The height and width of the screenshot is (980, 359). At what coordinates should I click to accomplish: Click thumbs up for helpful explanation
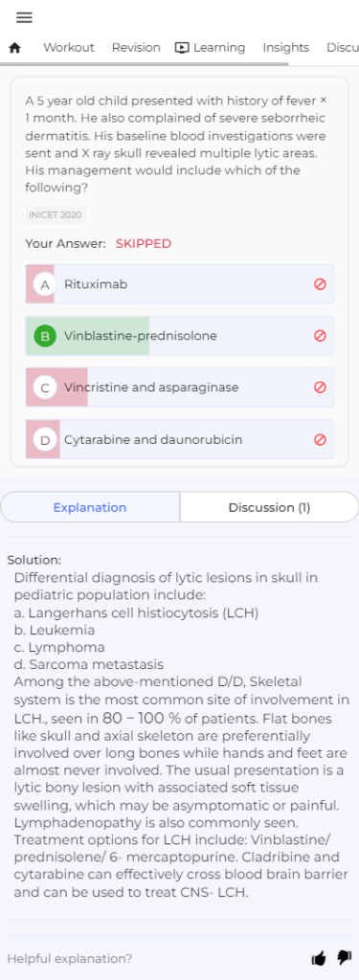pos(319,958)
